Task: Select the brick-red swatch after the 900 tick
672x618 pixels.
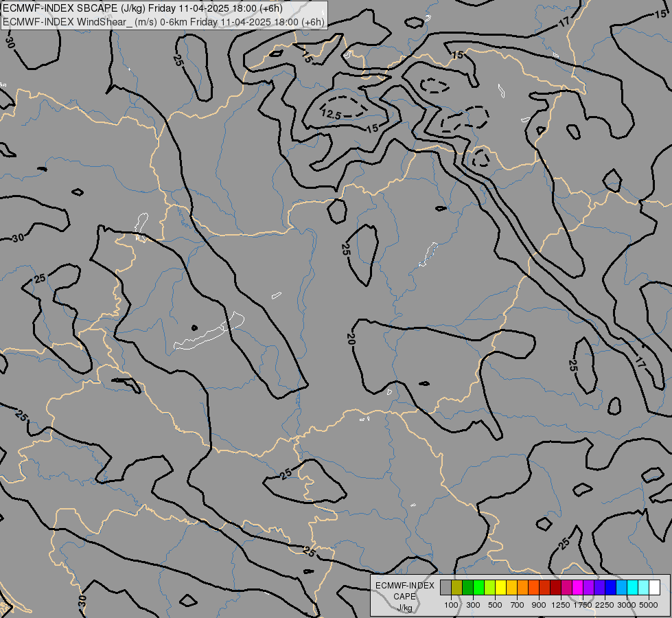Action: point(545,587)
